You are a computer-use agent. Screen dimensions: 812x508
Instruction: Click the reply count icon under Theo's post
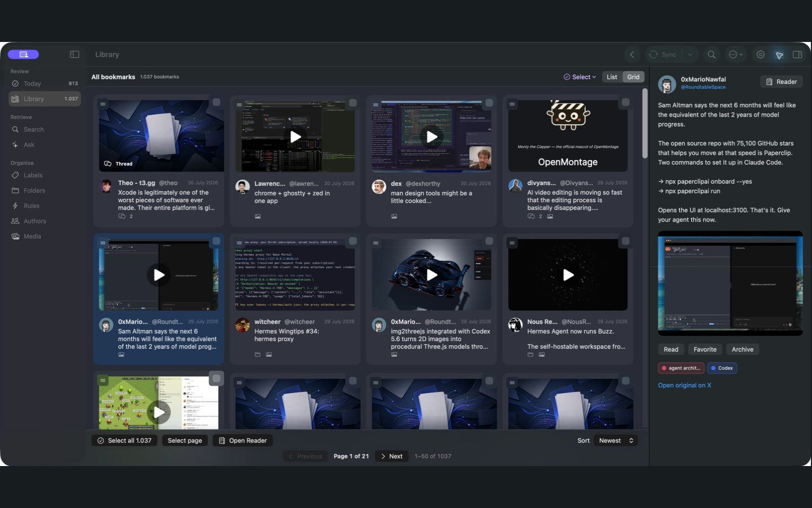[x=122, y=216]
